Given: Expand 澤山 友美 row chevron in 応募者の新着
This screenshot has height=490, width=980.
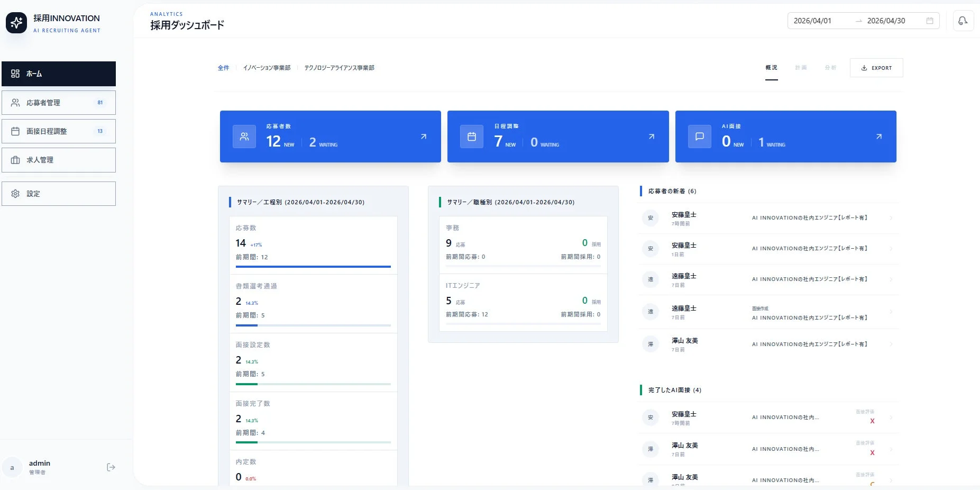Looking at the screenshot, I should tap(891, 344).
